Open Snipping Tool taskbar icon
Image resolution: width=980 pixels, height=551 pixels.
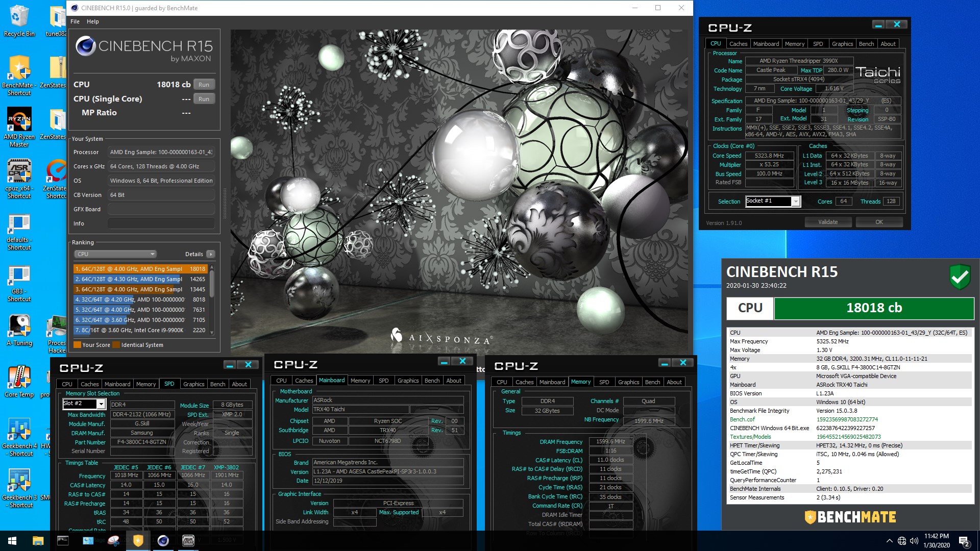[x=113, y=541]
